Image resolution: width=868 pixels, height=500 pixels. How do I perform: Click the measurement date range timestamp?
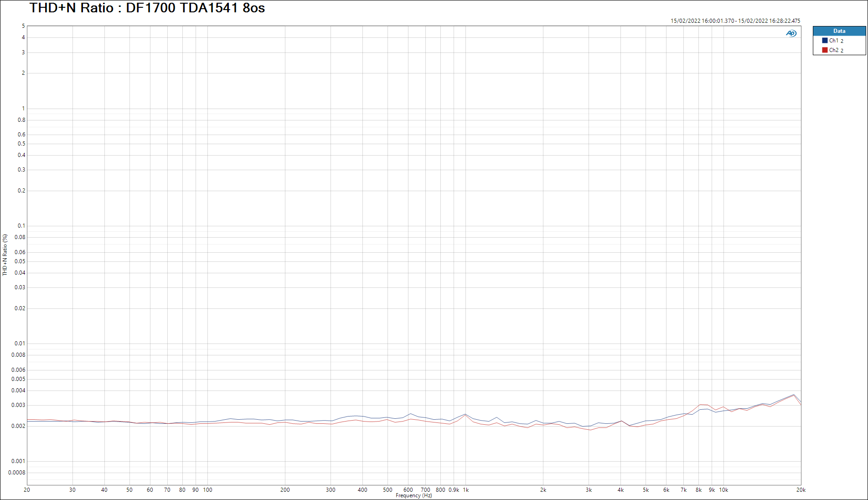pos(735,21)
